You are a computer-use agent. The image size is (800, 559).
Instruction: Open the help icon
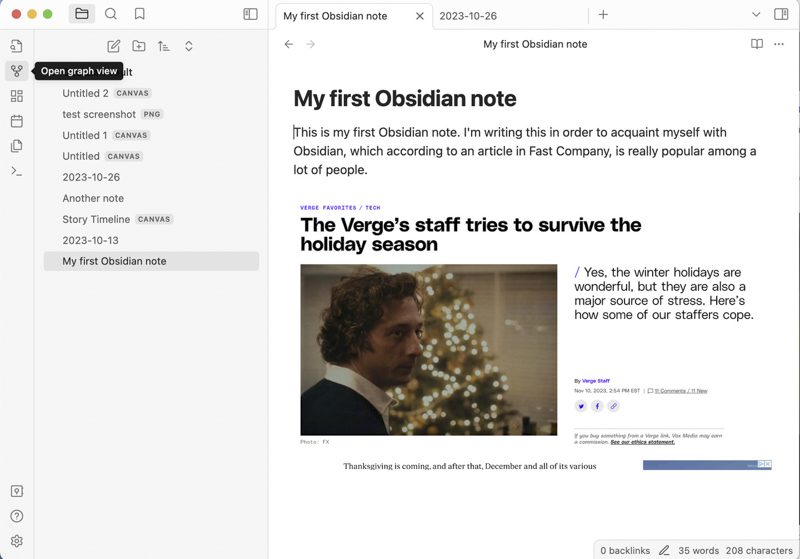16,516
